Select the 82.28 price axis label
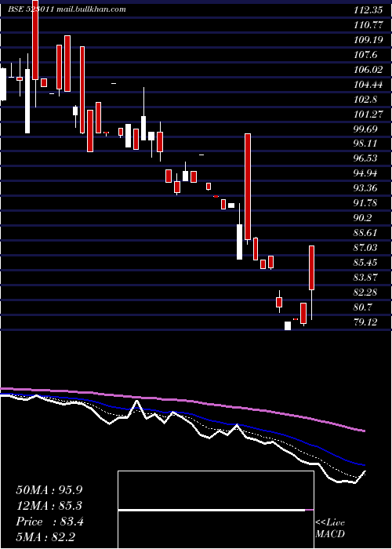This screenshot has height=549, width=392. (365, 293)
